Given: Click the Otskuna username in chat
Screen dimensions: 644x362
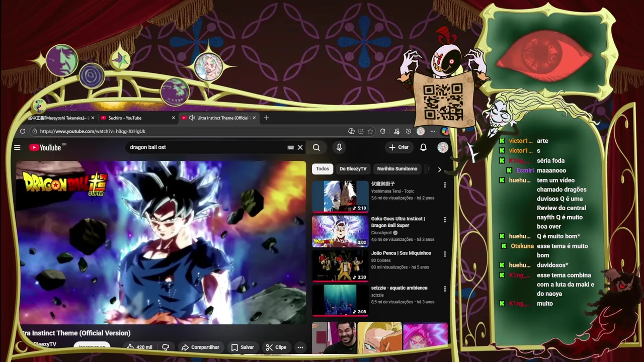Looking at the screenshot, I should click(x=522, y=246).
